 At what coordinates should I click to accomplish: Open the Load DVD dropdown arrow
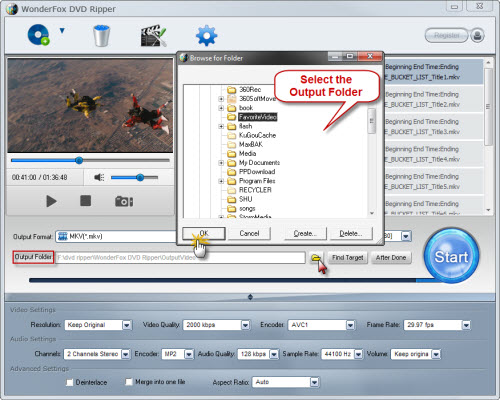click(62, 31)
